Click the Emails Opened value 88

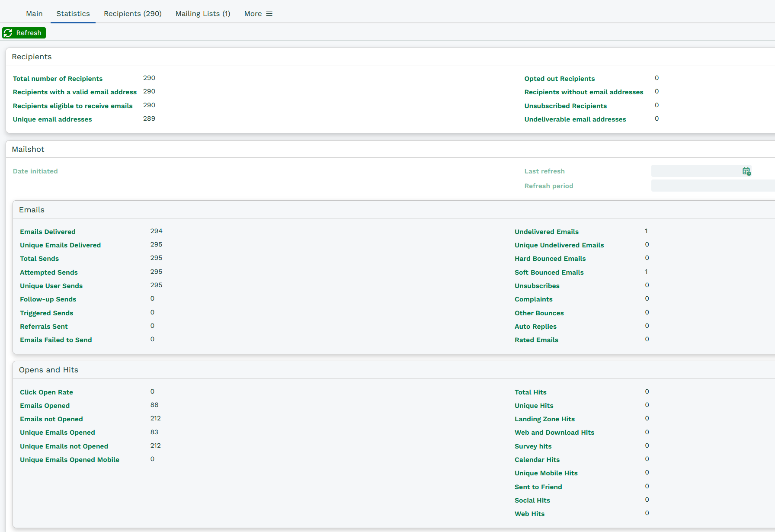(x=154, y=405)
